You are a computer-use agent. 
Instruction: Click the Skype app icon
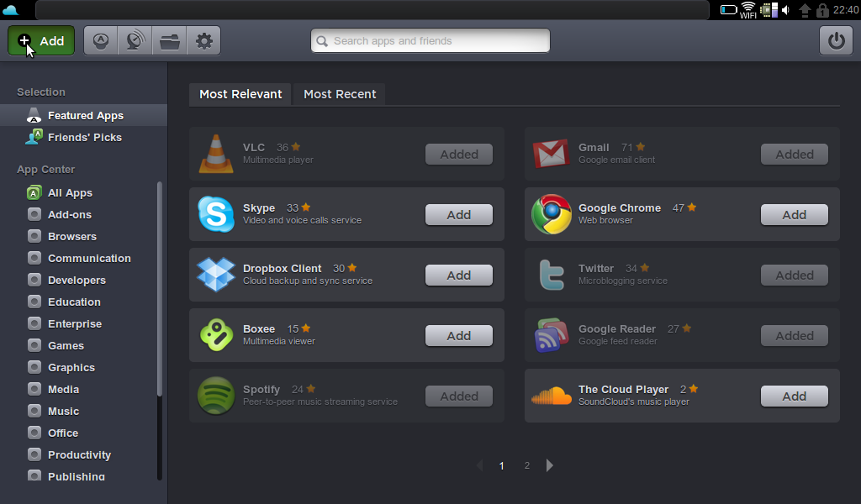pyautogui.click(x=216, y=214)
